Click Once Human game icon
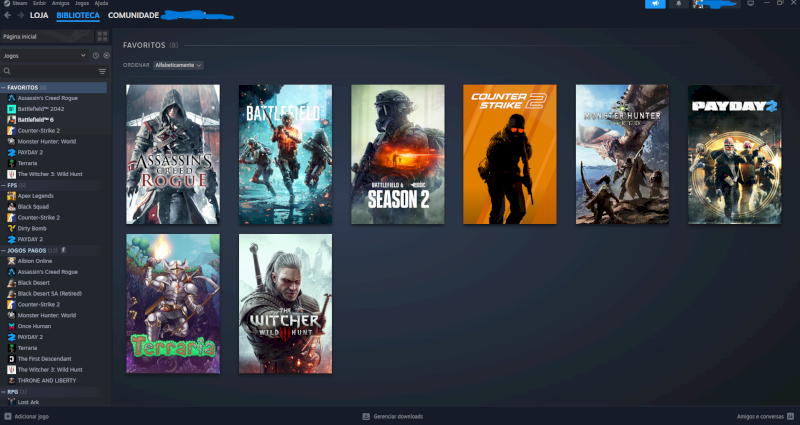This screenshot has height=425, width=800. point(11,326)
